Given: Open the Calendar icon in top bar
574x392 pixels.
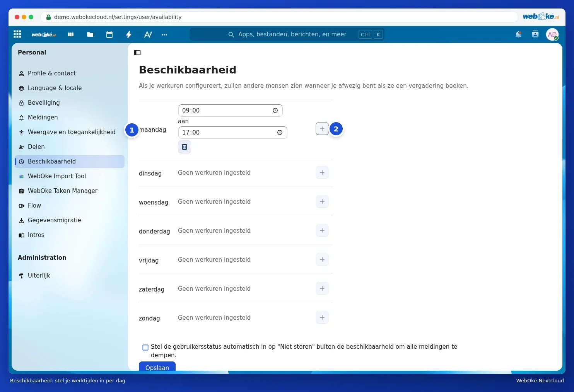Looking at the screenshot, I should click(x=109, y=34).
